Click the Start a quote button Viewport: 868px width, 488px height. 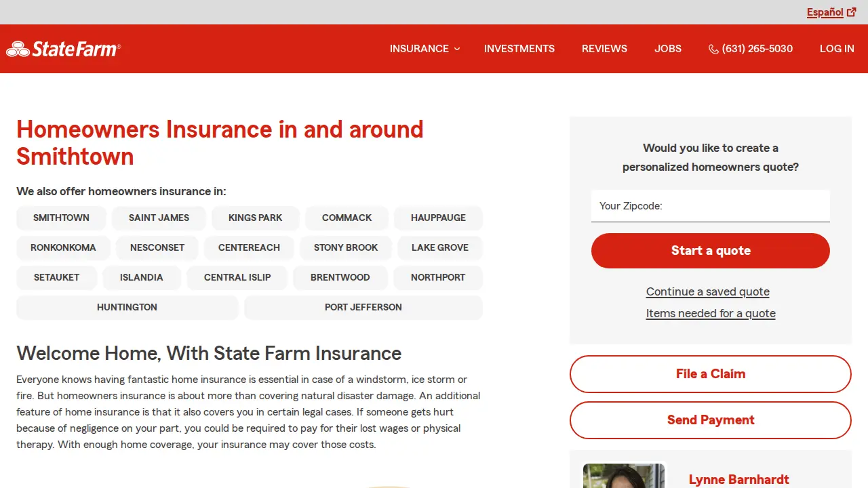711,251
